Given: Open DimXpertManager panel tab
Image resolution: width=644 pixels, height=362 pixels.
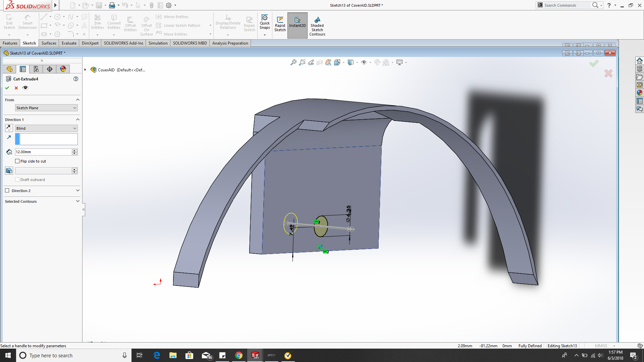Looking at the screenshot, I should coord(50,69).
